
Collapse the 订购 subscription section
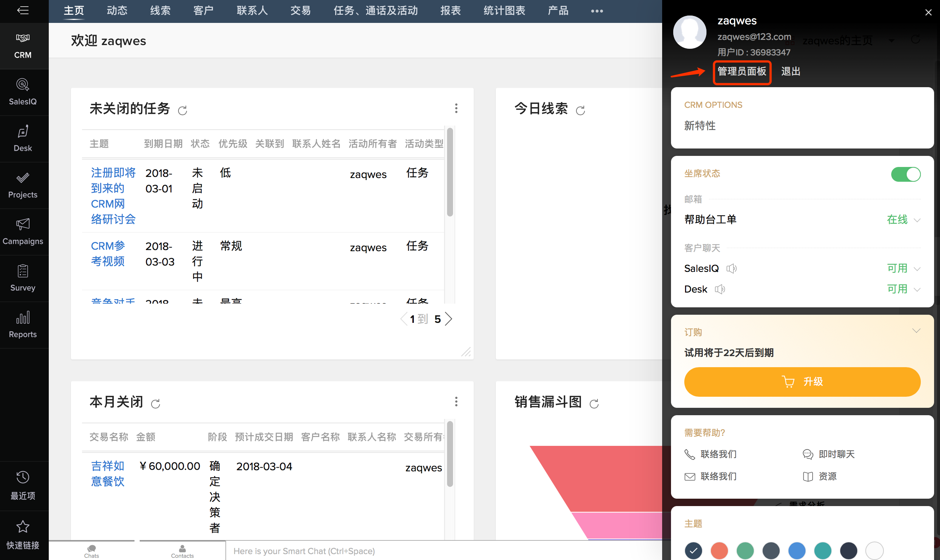[916, 331]
